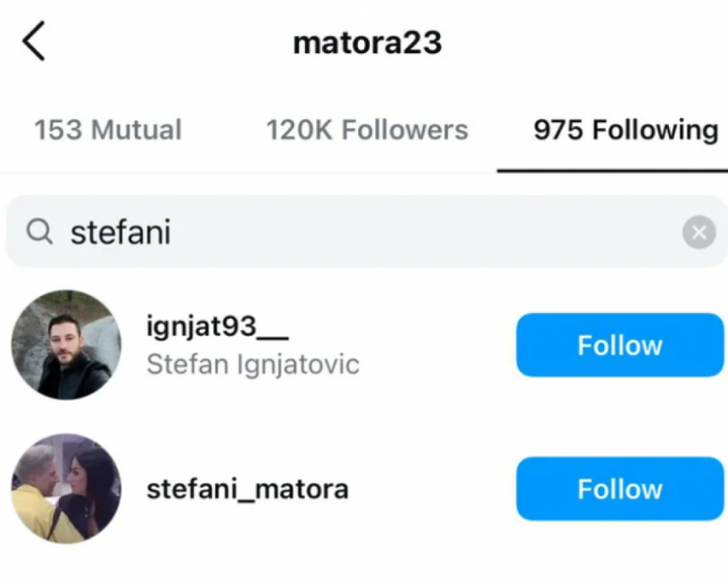
Task: Click the underline beneath the Following tab
Action: coord(612,171)
